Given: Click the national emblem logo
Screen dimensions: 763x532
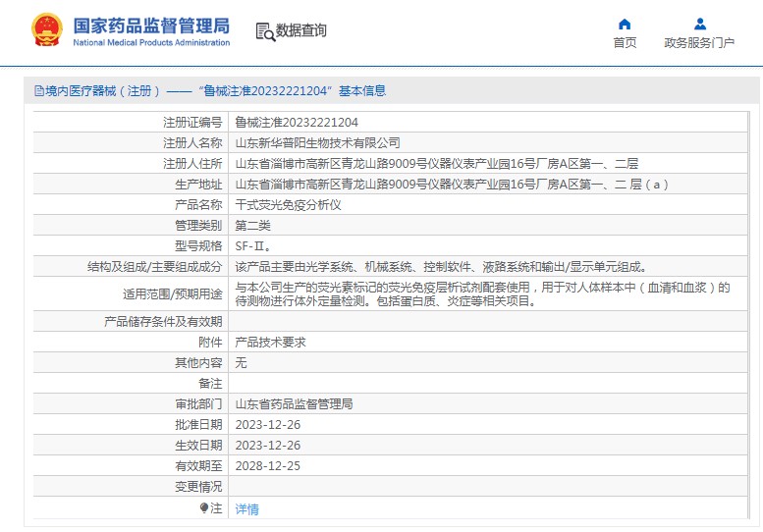Looking at the screenshot, I should pyautogui.click(x=47, y=30).
